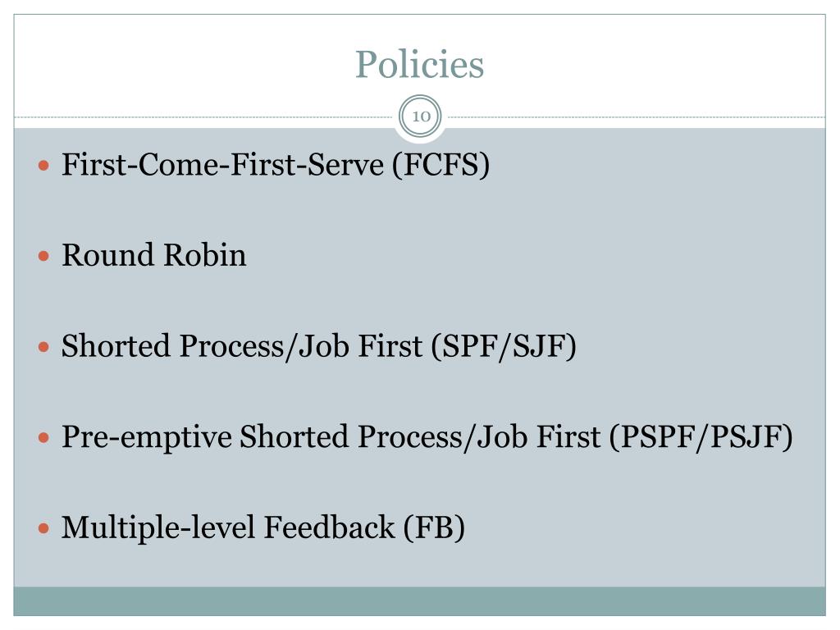Click the Multiple-level Feedback text
Screen dimensions: 840x630
(228, 527)
